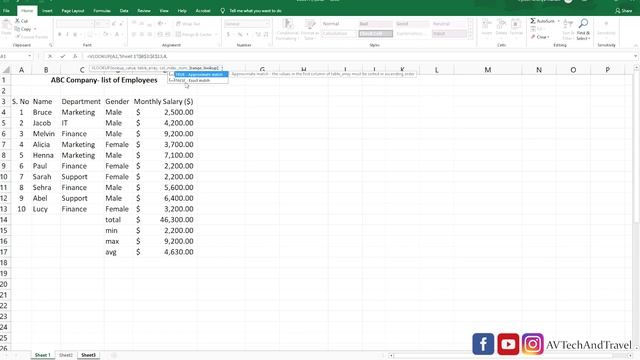Viewport: 640px width, 360px height.
Task: Open the number format dropdown showing General
Action: tap(247, 24)
